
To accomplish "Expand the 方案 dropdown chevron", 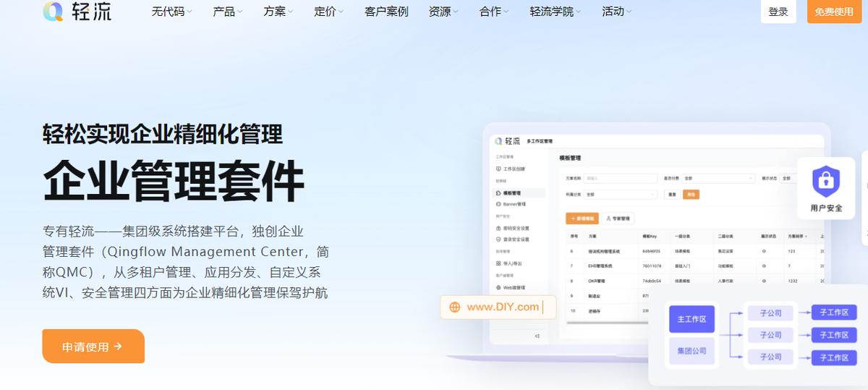I will click(291, 12).
